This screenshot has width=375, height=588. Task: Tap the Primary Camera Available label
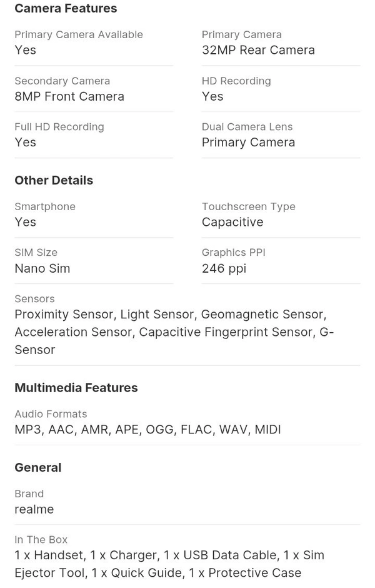(x=79, y=35)
